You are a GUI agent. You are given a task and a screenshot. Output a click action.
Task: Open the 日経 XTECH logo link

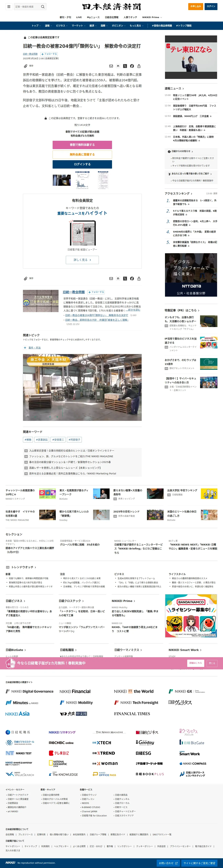tap(102, 743)
